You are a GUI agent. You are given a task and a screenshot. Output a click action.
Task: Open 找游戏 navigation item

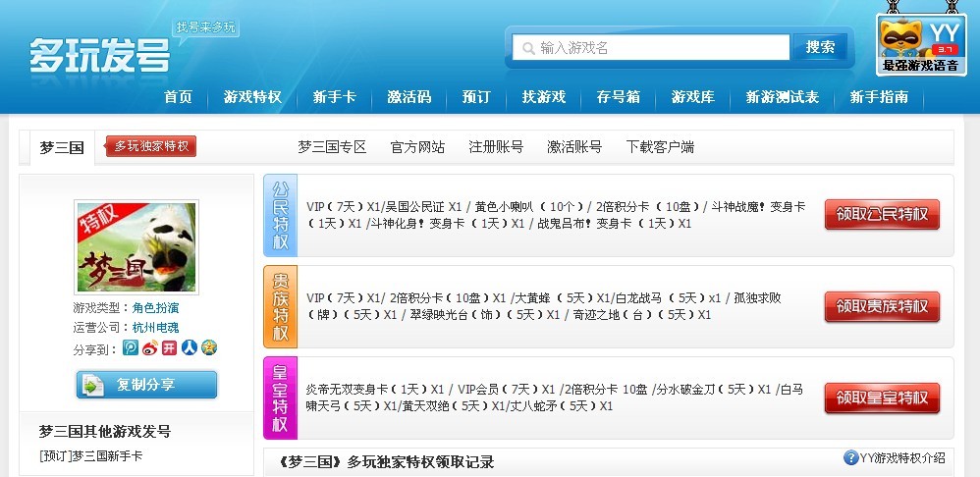[544, 97]
